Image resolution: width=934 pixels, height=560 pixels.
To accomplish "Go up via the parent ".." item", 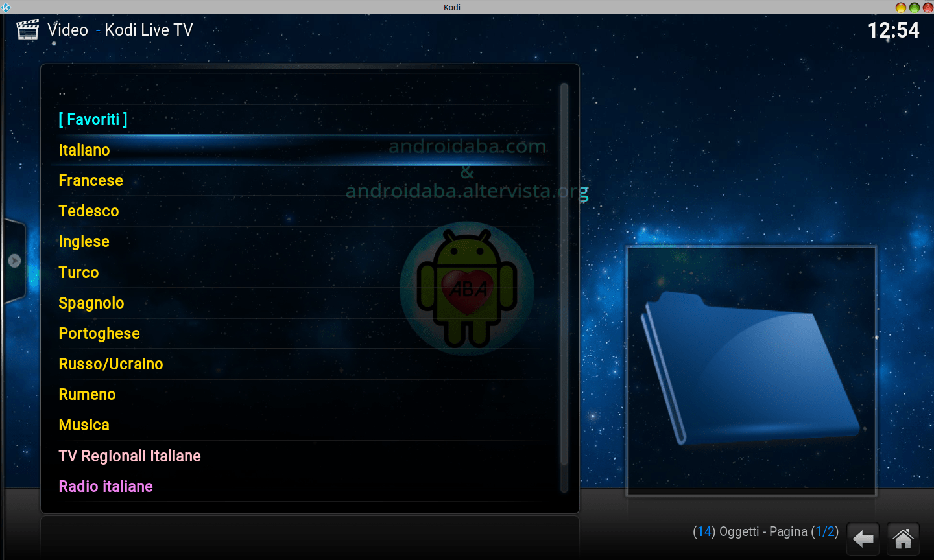I will (x=62, y=91).
